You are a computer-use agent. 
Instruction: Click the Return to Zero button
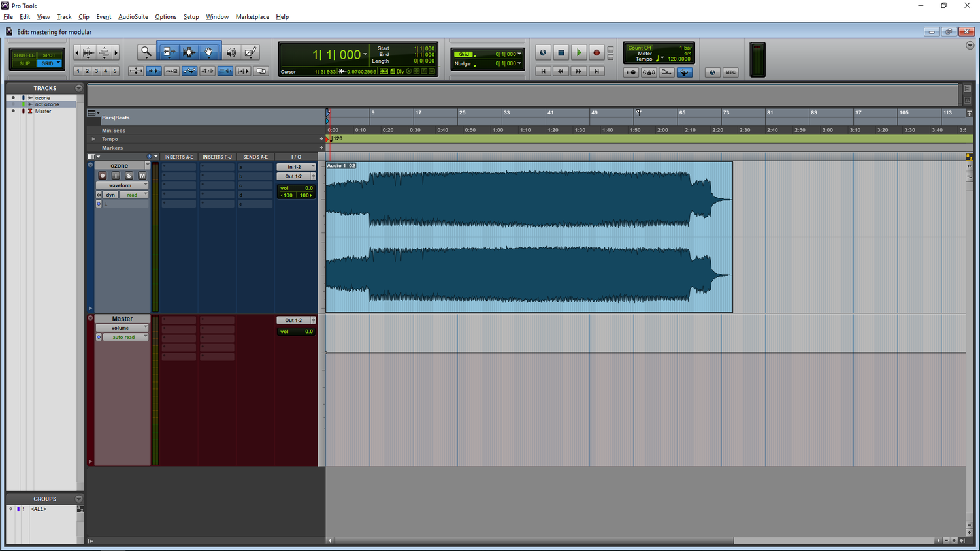[543, 71]
